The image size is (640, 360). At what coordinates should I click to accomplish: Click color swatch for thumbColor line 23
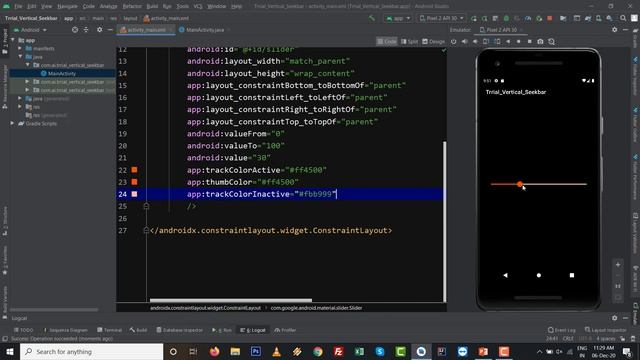(x=134, y=182)
